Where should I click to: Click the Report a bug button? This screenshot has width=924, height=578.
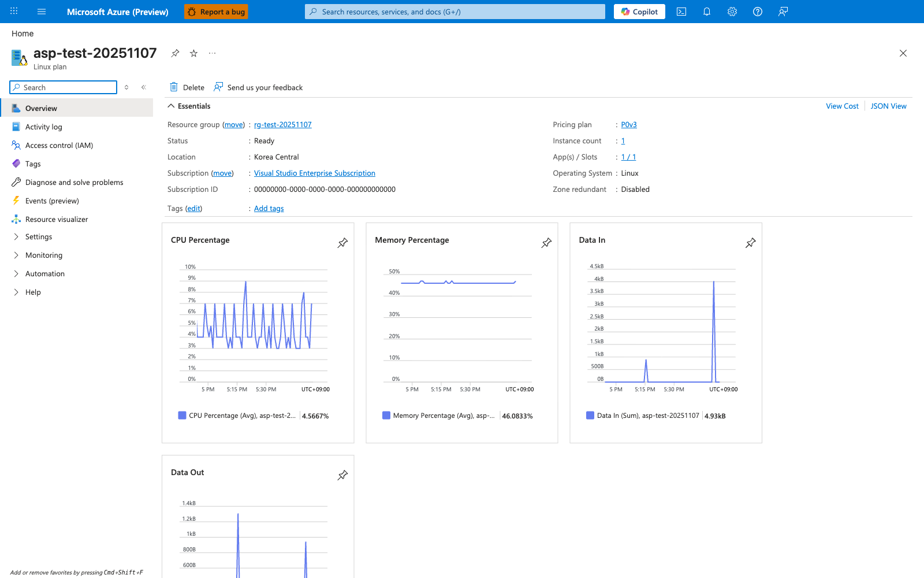click(x=216, y=12)
